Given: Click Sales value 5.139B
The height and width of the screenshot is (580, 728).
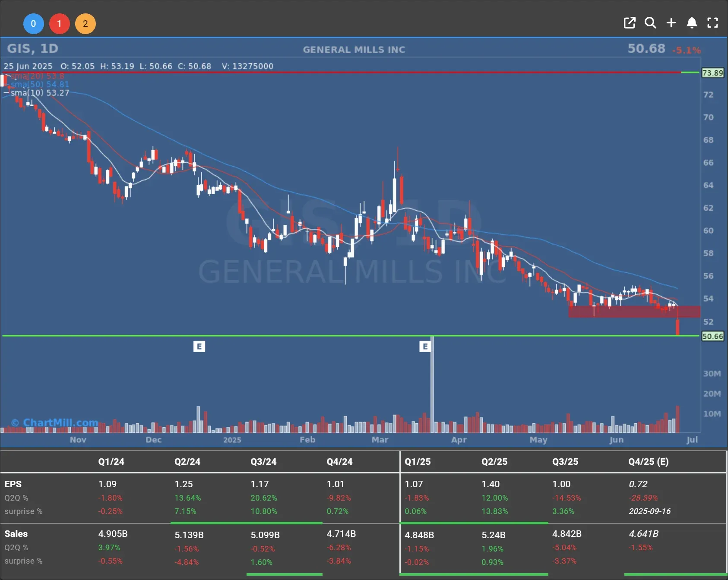Looking at the screenshot, I should (x=189, y=535).
